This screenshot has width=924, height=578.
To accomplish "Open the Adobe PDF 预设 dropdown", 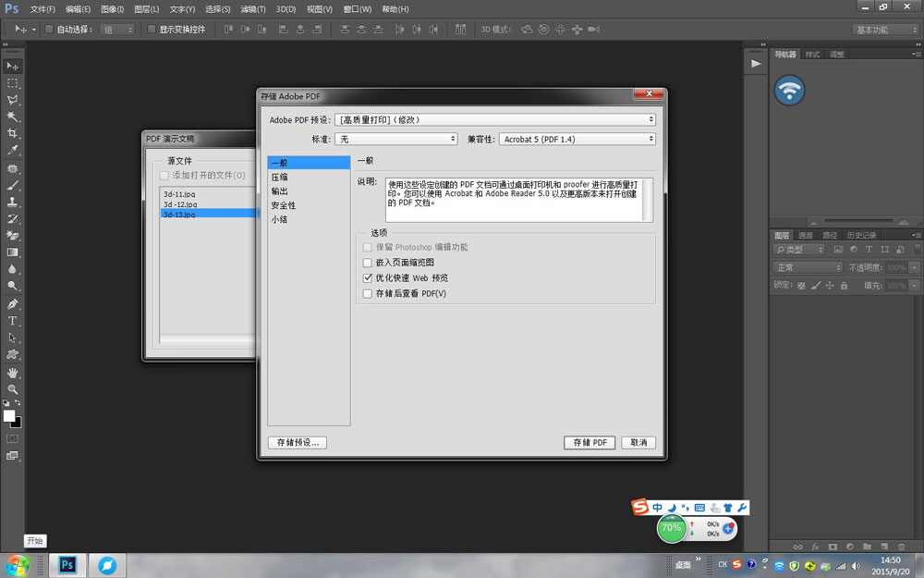I will tap(495, 119).
